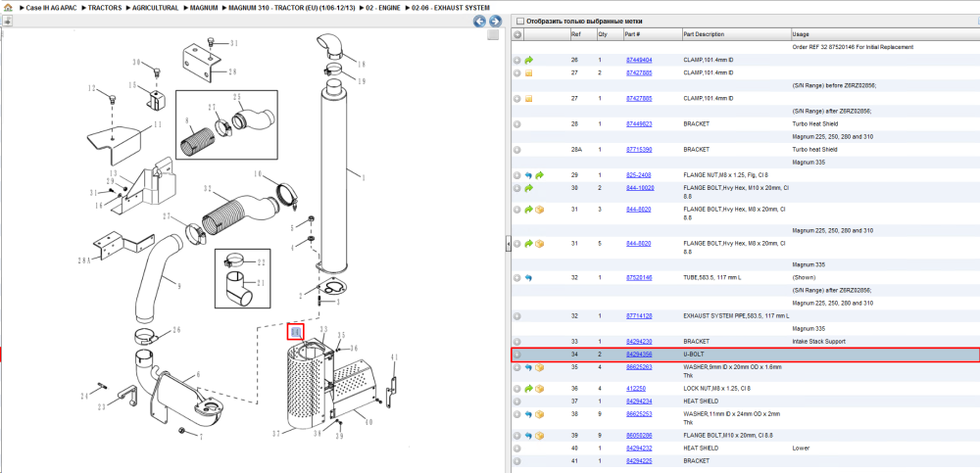Select callout 11 on the diagram
This screenshot has height=473, width=980.
click(158, 125)
